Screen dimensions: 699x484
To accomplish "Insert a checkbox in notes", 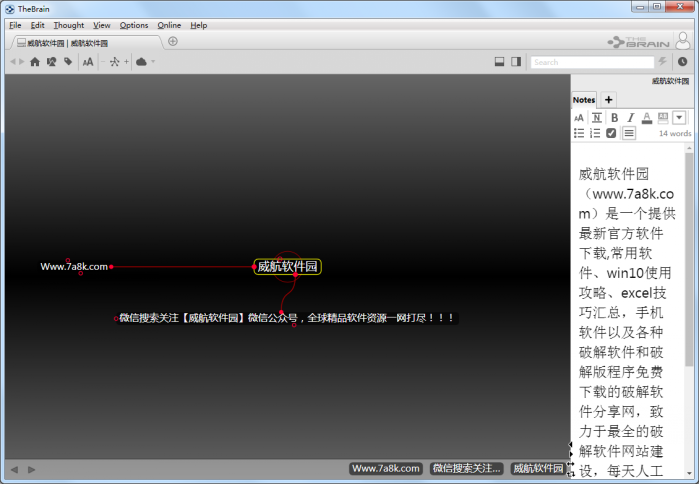I will [x=611, y=133].
